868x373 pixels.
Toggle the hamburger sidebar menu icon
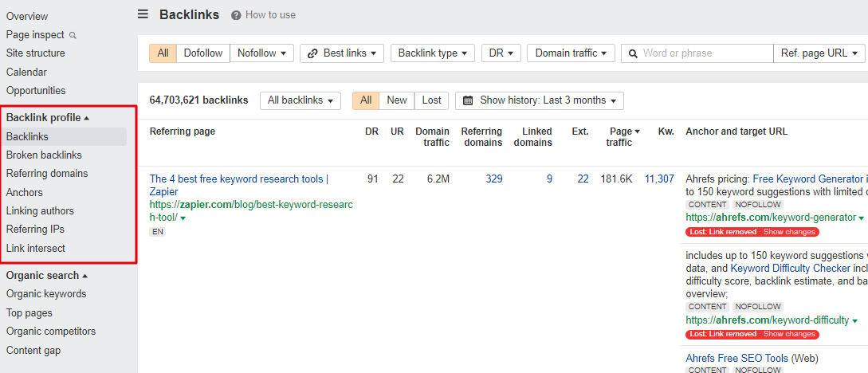[143, 14]
